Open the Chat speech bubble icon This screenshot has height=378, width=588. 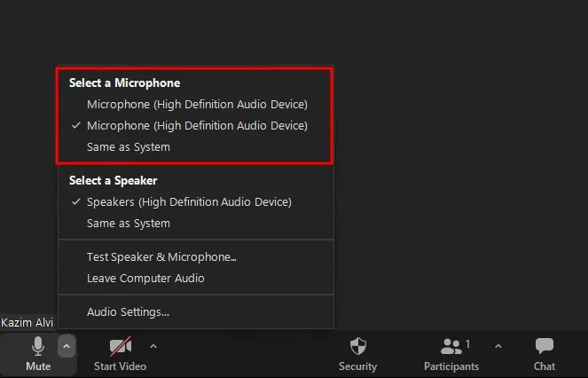coord(545,346)
